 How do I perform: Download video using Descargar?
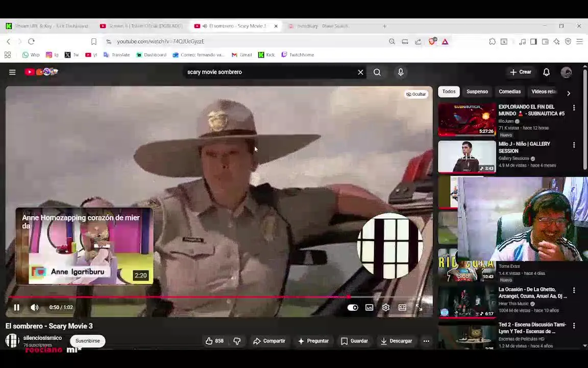point(397,341)
